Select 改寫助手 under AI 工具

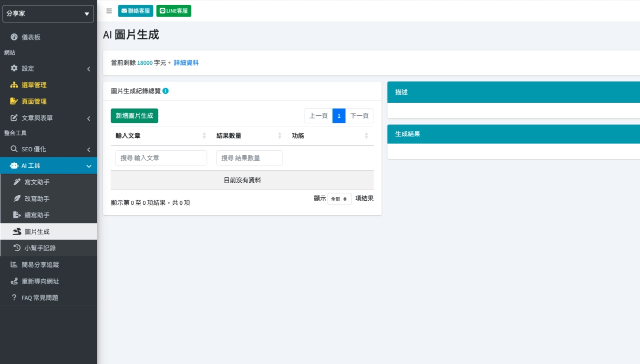pyautogui.click(x=48, y=198)
